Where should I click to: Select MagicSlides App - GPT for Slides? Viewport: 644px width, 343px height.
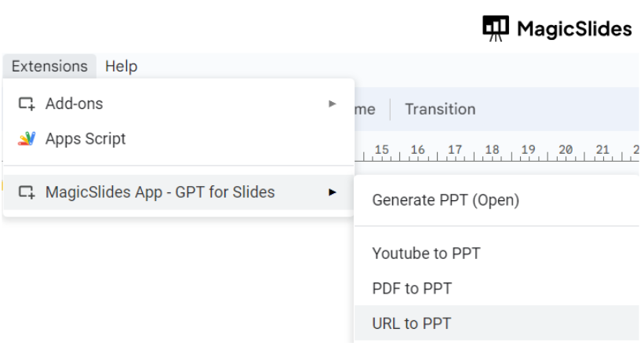[160, 192]
